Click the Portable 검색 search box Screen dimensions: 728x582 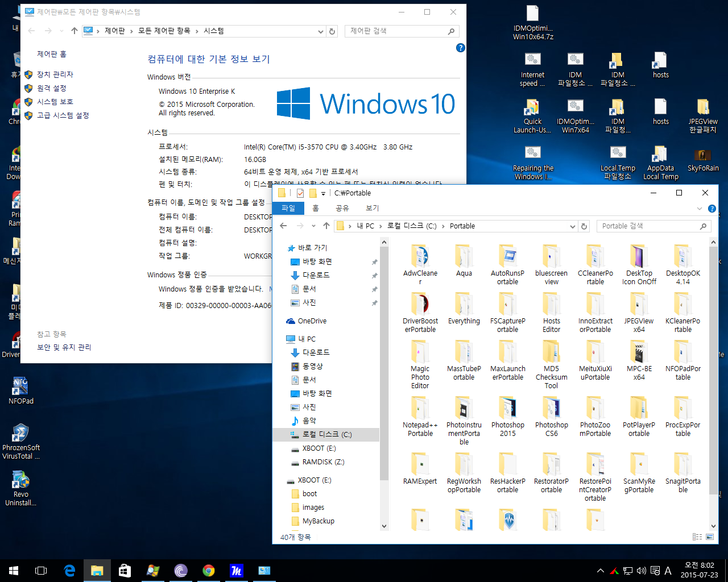(654, 226)
